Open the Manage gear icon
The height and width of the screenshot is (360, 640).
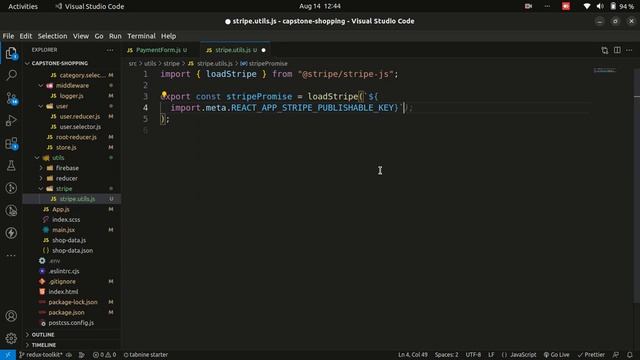coord(11,338)
